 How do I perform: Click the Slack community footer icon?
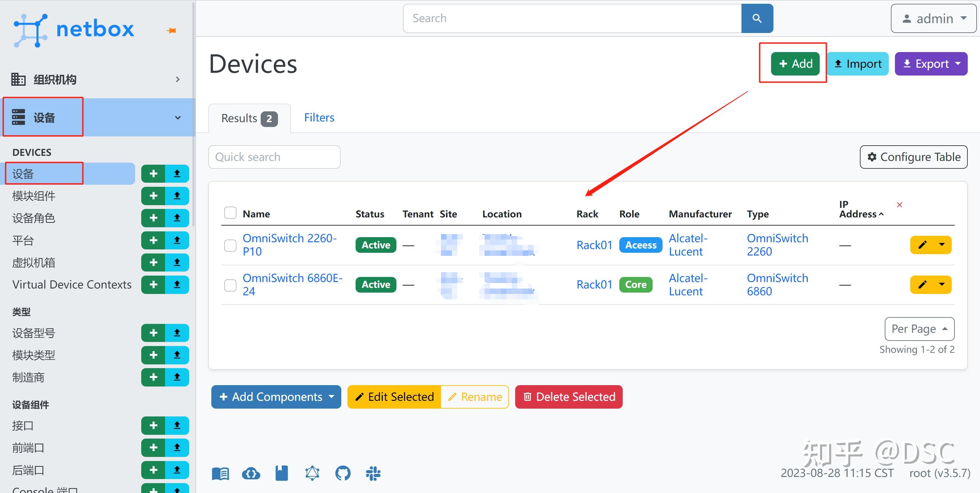click(373, 473)
